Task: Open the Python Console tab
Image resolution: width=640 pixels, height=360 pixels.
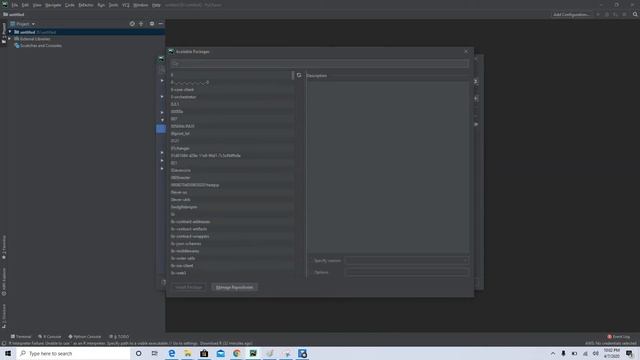Action: [84, 337]
